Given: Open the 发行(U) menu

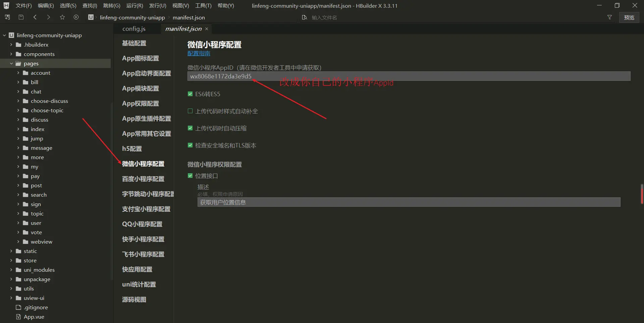Looking at the screenshot, I should [158, 6].
